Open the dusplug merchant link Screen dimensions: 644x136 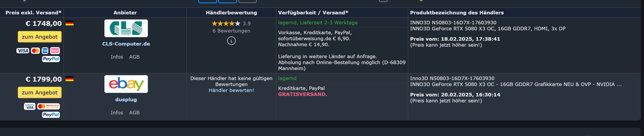pos(126,100)
